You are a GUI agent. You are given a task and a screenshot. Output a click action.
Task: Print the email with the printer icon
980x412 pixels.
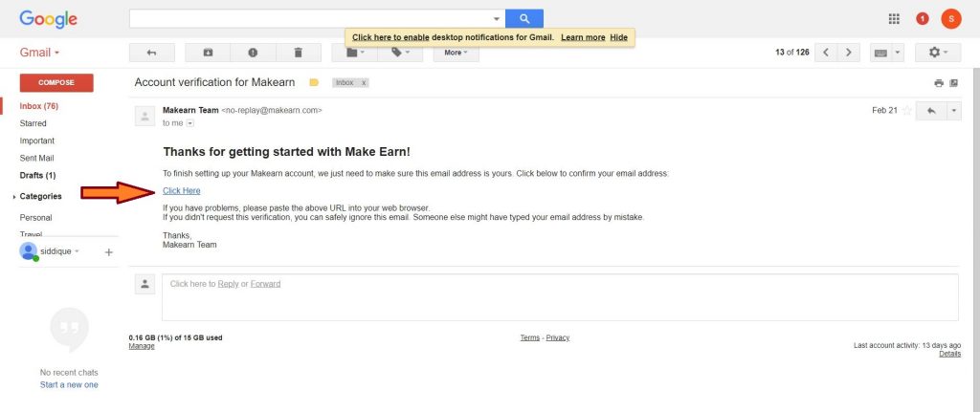pyautogui.click(x=939, y=83)
